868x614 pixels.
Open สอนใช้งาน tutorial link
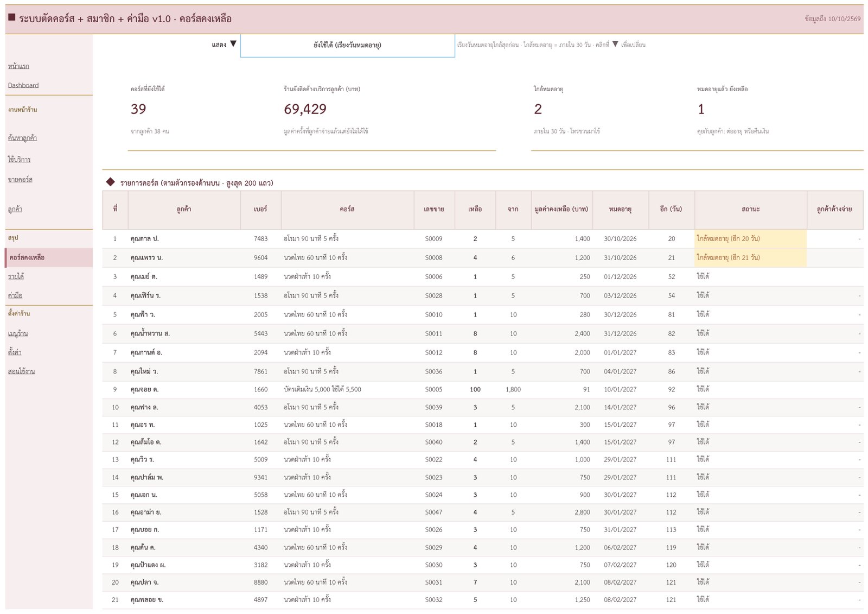coord(21,371)
